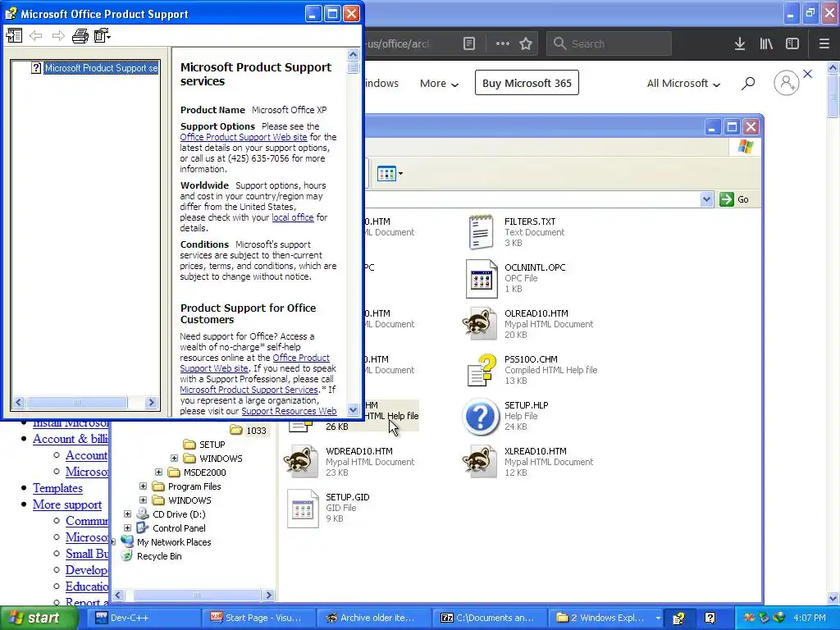
Task: Click the system tray clock 4:07 PM
Action: [810, 618]
